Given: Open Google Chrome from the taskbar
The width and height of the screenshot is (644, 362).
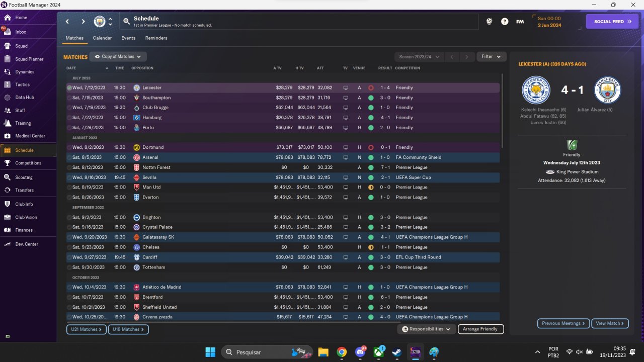Looking at the screenshot, I should [x=341, y=352].
